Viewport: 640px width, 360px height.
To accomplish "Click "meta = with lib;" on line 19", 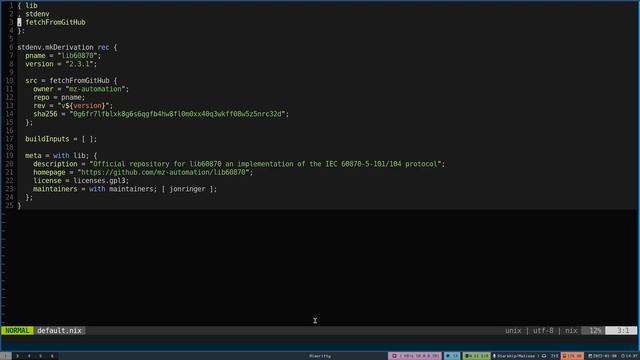I will (x=57, y=156).
